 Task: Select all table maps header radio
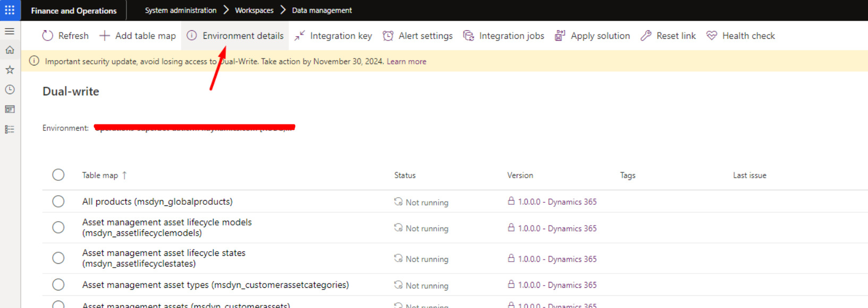[58, 175]
